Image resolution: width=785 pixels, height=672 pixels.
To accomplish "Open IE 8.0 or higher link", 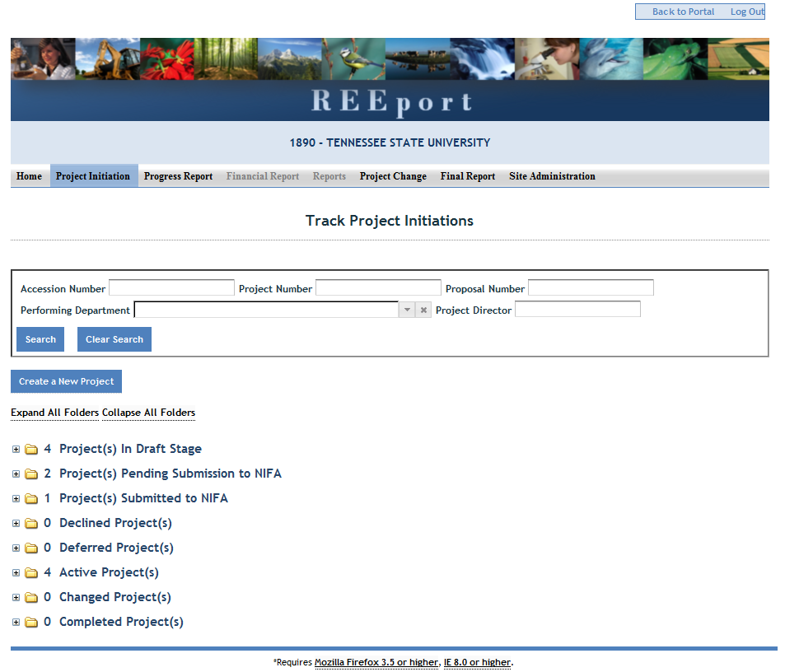I will pyautogui.click(x=477, y=662).
